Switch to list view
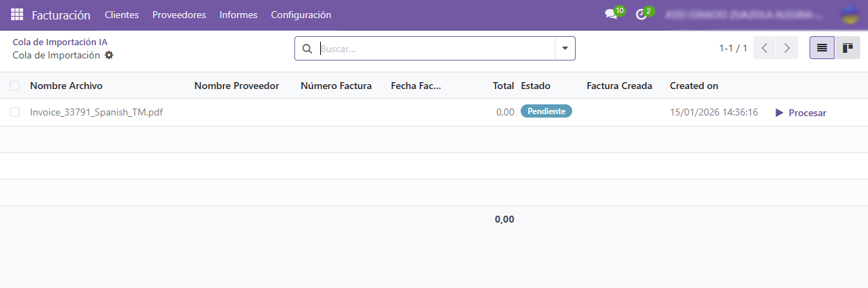 821,48
